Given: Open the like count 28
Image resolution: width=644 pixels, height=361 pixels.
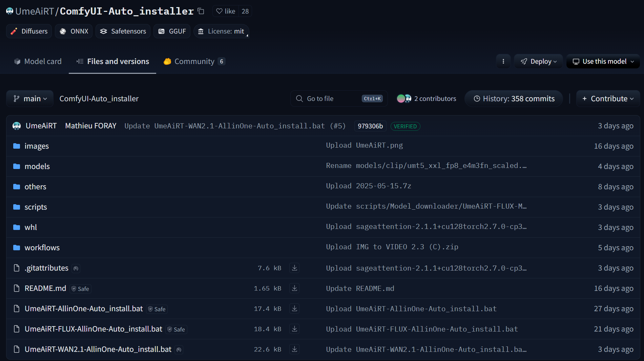Looking at the screenshot, I should pyautogui.click(x=245, y=11).
